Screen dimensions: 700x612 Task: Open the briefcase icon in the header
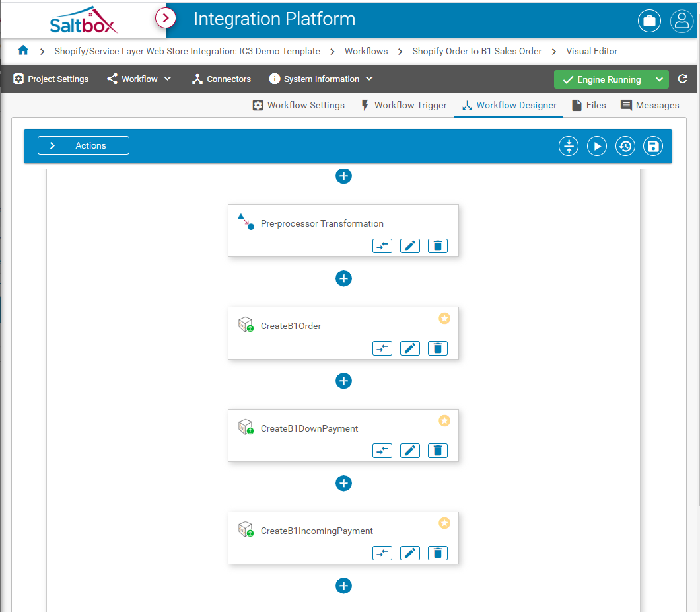(649, 20)
